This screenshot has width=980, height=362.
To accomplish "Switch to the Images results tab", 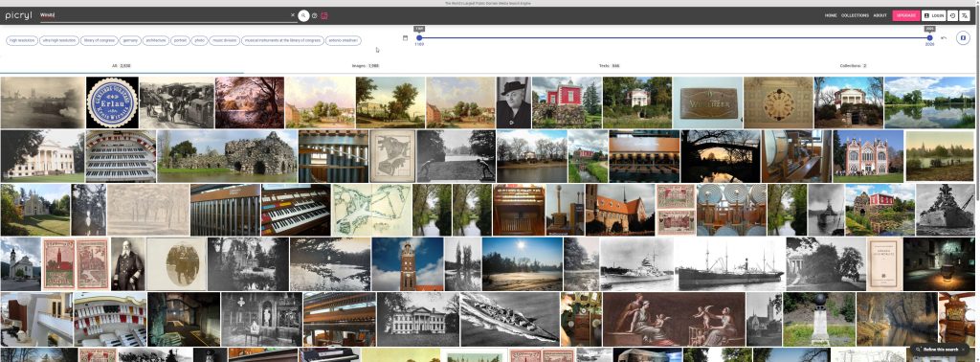I will (365, 66).
